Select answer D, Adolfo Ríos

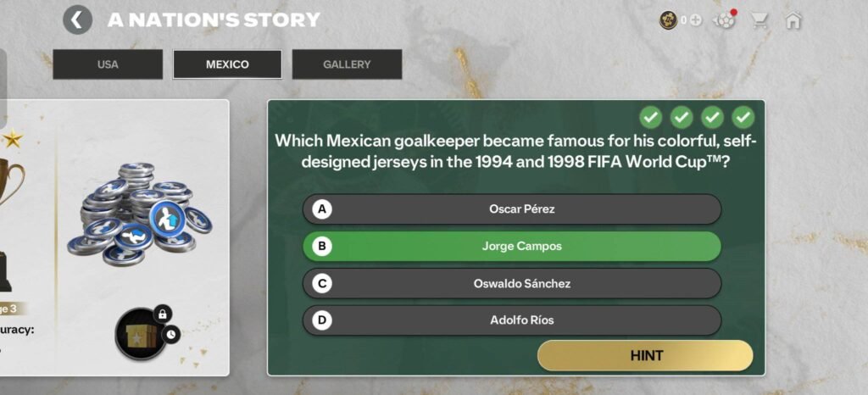(x=511, y=320)
